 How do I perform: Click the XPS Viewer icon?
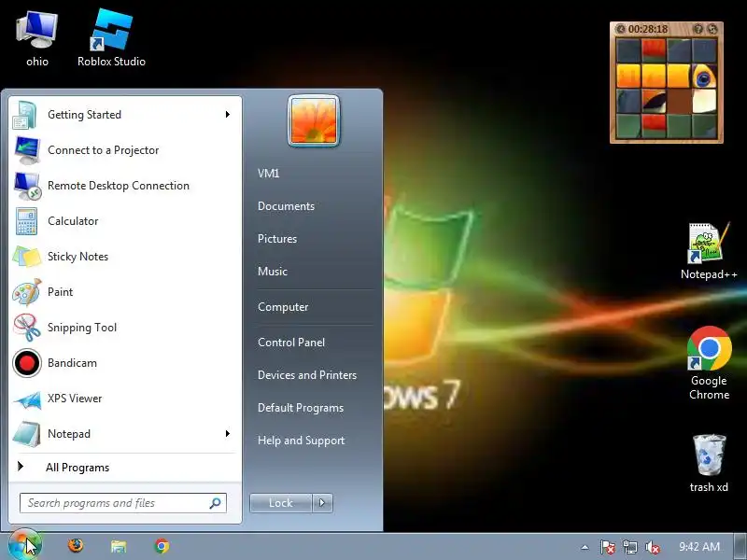[x=27, y=399]
